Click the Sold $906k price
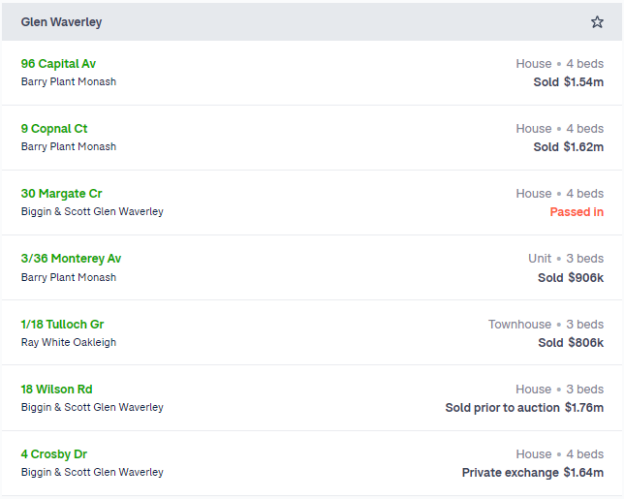Image resolution: width=624 pixels, height=499 pixels. click(571, 277)
